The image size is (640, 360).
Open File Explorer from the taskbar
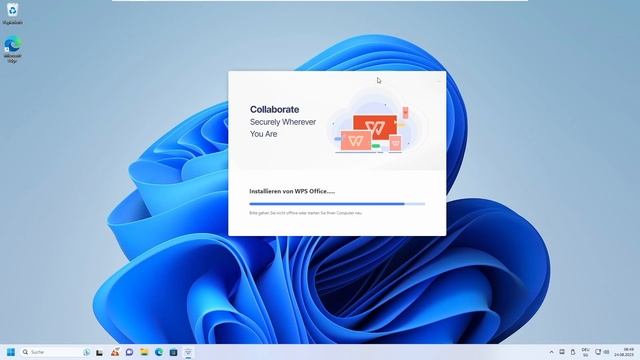[144, 352]
